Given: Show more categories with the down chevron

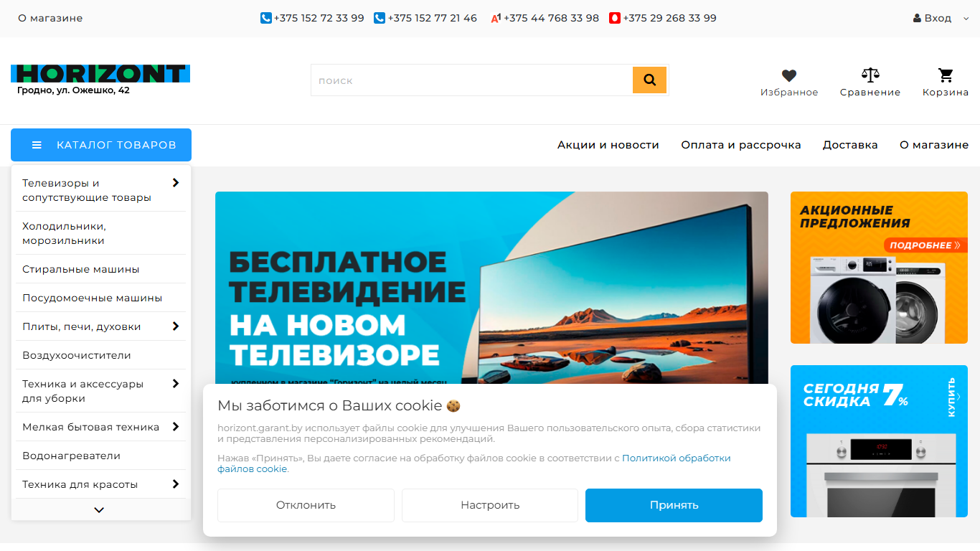Looking at the screenshot, I should coord(99,510).
